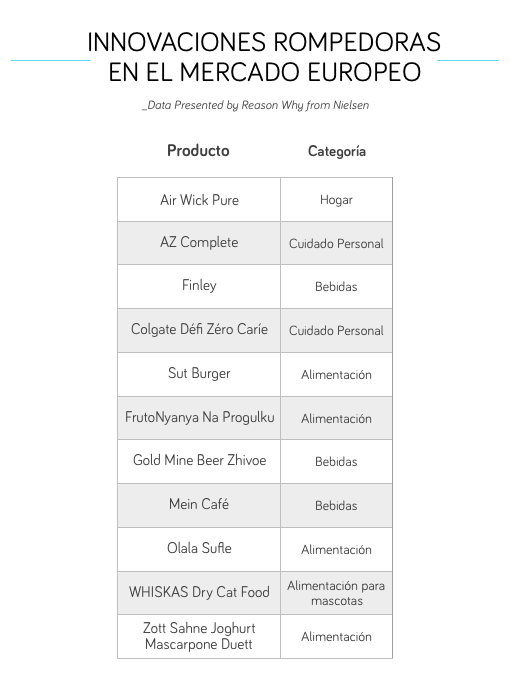Select Colgate Défi Zéro Carie cell

coord(199,330)
